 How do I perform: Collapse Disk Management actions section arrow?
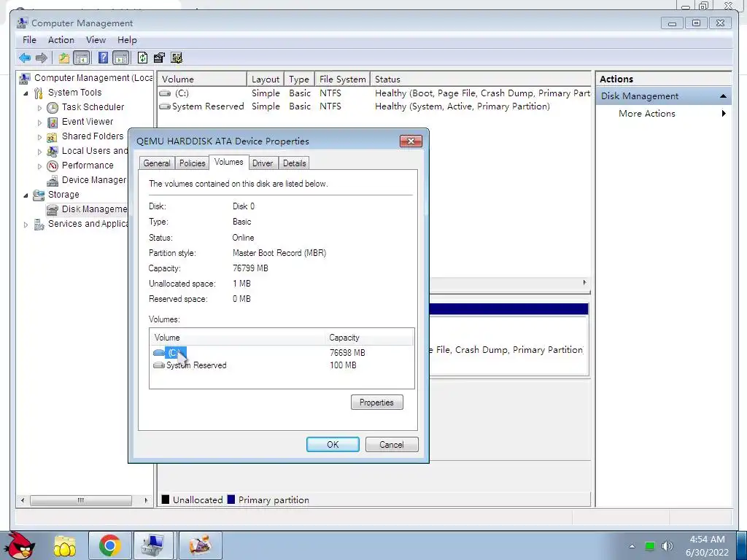[x=723, y=96]
